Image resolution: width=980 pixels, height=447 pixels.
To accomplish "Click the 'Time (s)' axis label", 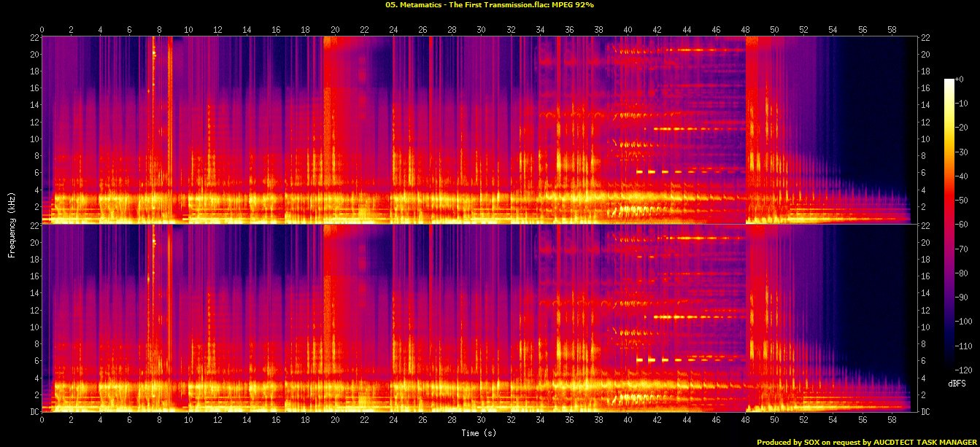I will tap(479, 433).
